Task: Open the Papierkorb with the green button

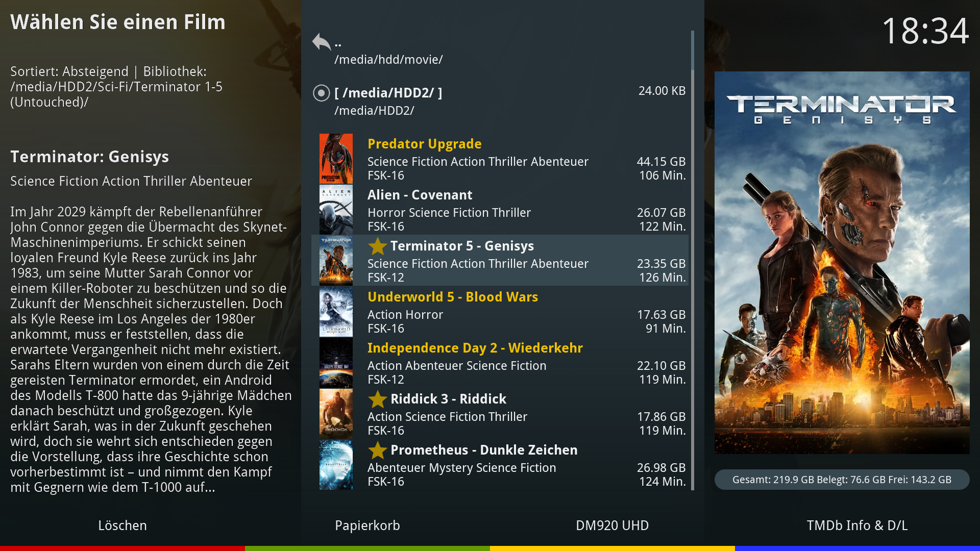Action: tap(367, 525)
